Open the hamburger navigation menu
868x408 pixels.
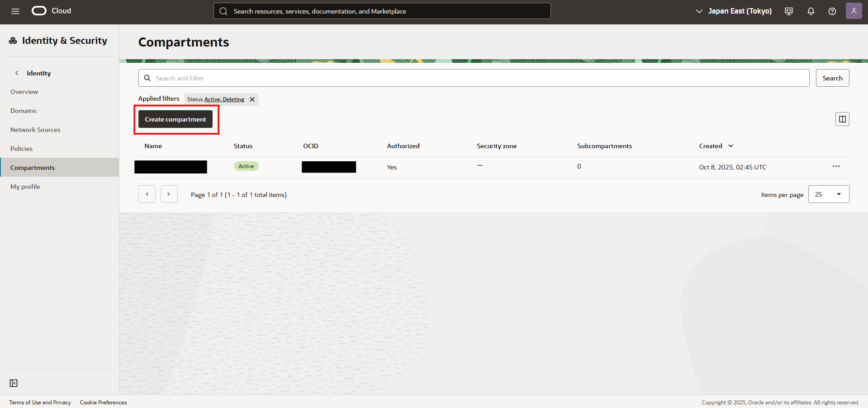point(15,11)
